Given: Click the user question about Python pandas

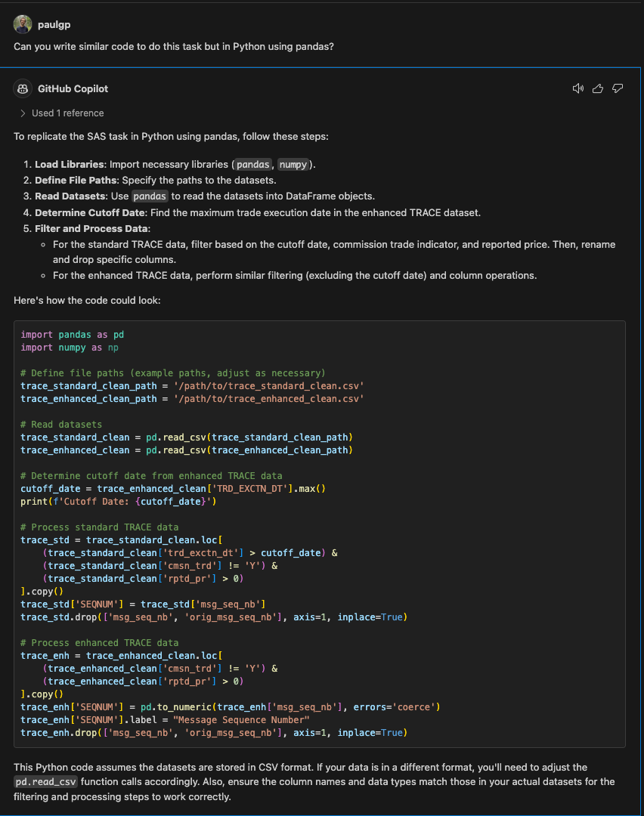Looking at the screenshot, I should 174,46.
